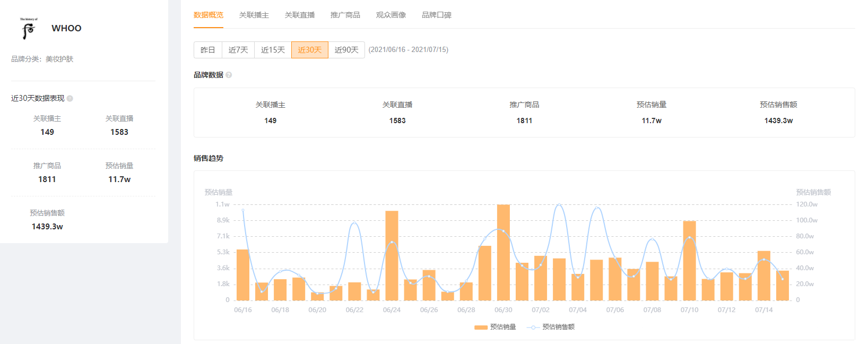
Task: Switch to the 数据概览 tab
Action: (x=209, y=15)
